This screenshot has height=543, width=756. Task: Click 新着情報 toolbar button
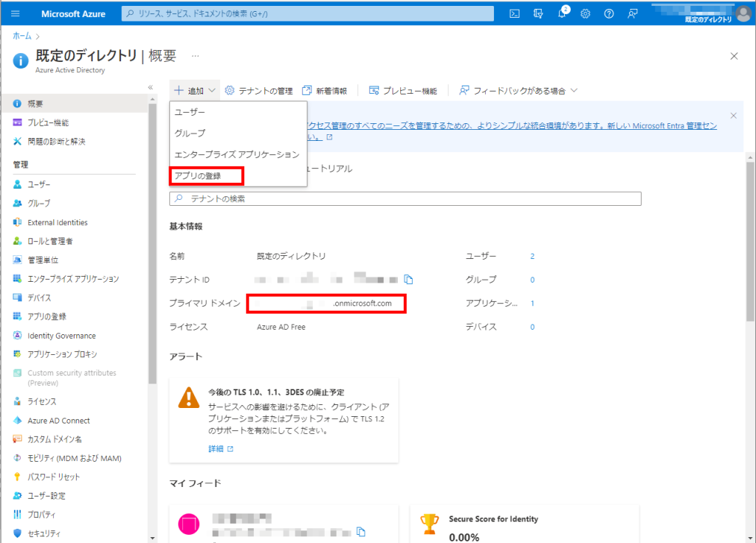click(x=325, y=91)
